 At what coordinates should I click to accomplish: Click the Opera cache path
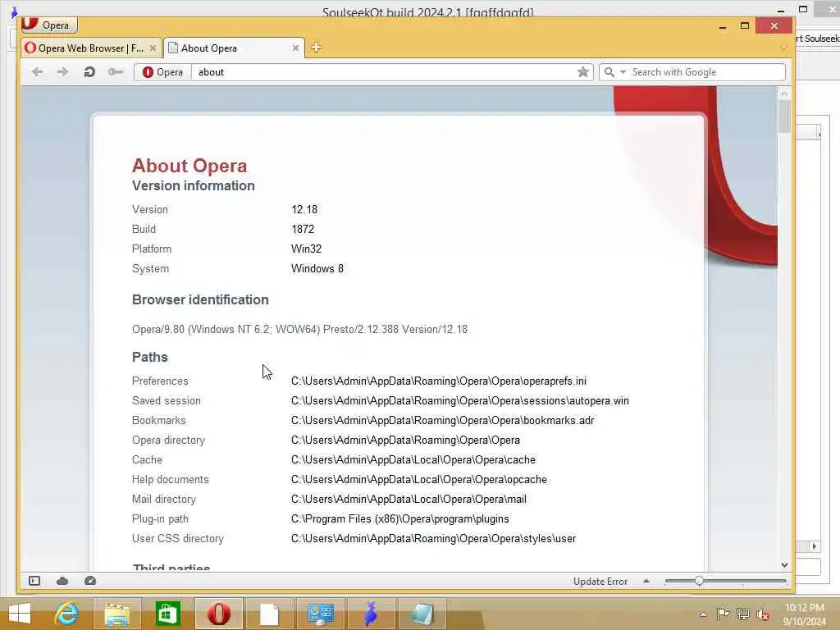click(x=413, y=459)
